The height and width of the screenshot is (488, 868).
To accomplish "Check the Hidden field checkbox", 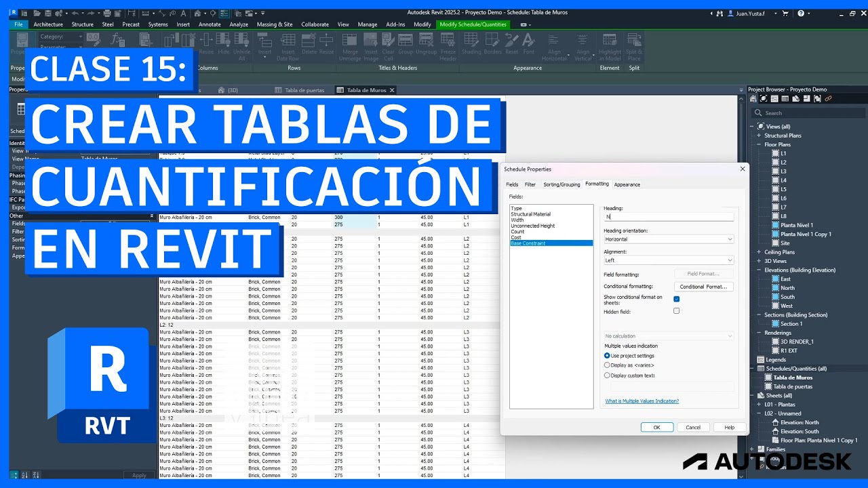I will pyautogui.click(x=676, y=311).
